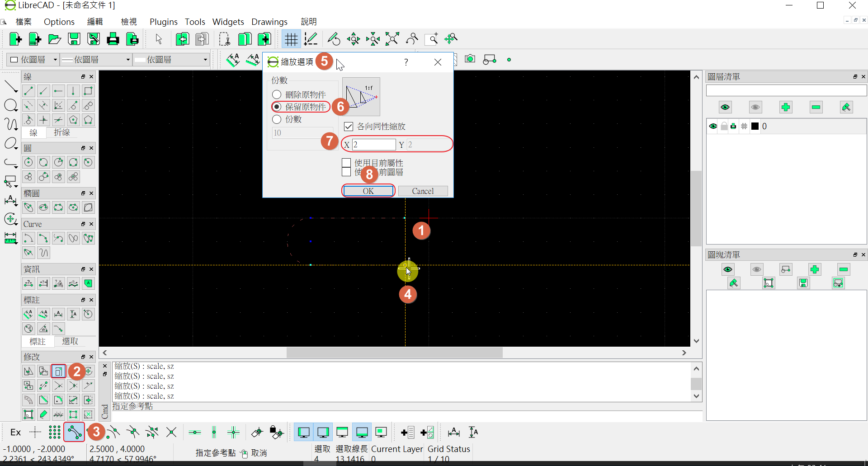Click the Snap on Grid dots icon
Viewport: 868px width, 466px height.
pos(55,433)
